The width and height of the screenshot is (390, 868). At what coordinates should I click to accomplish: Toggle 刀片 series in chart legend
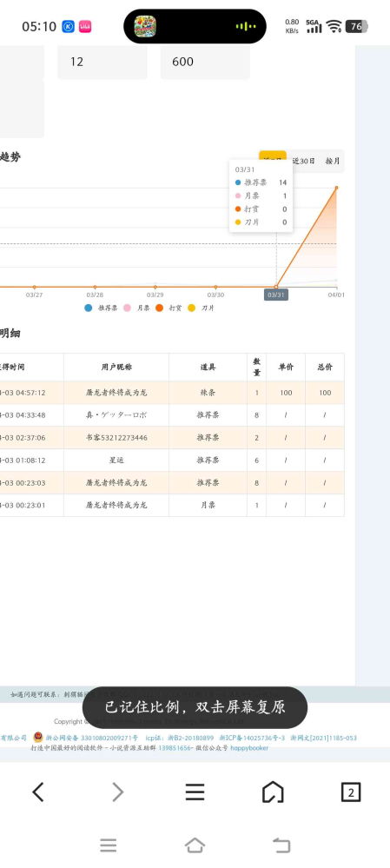pyautogui.click(x=201, y=308)
